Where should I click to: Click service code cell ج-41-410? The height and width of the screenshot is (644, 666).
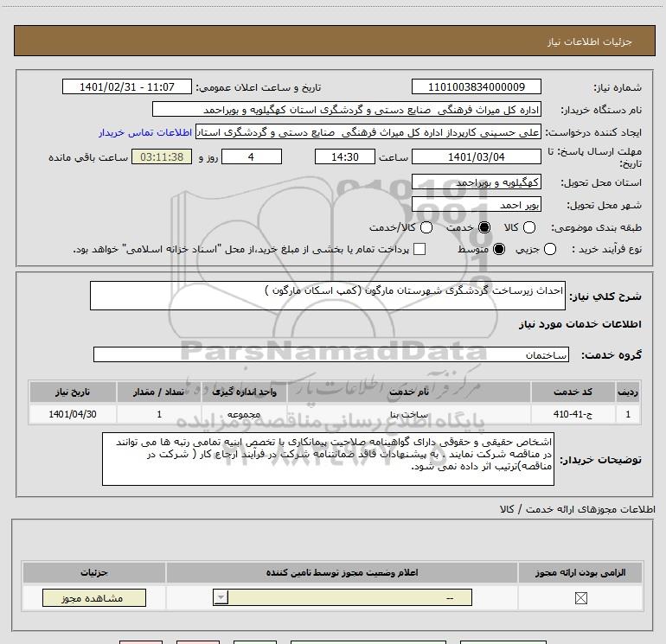(573, 414)
